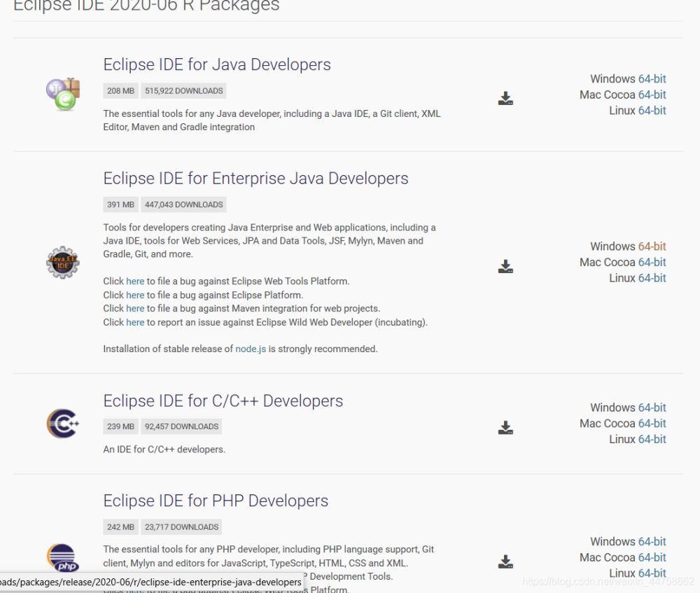Click 'here' link for Eclipse Web Tools Platform bug
The height and width of the screenshot is (593, 700).
click(135, 281)
